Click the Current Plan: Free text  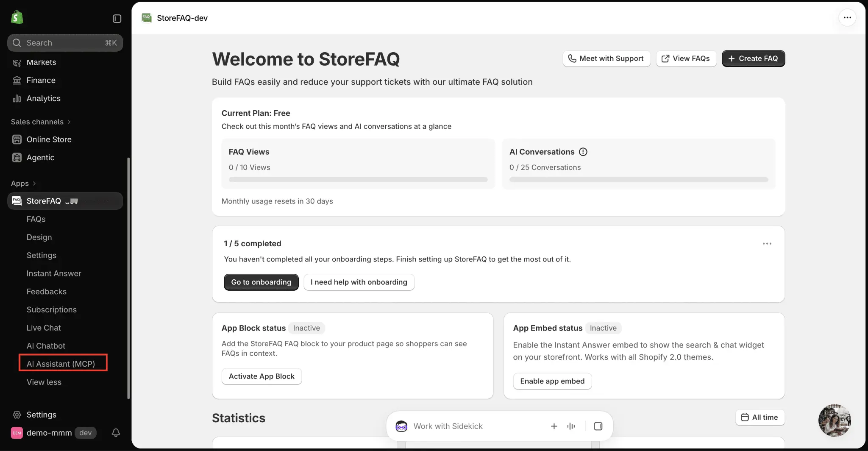click(256, 113)
